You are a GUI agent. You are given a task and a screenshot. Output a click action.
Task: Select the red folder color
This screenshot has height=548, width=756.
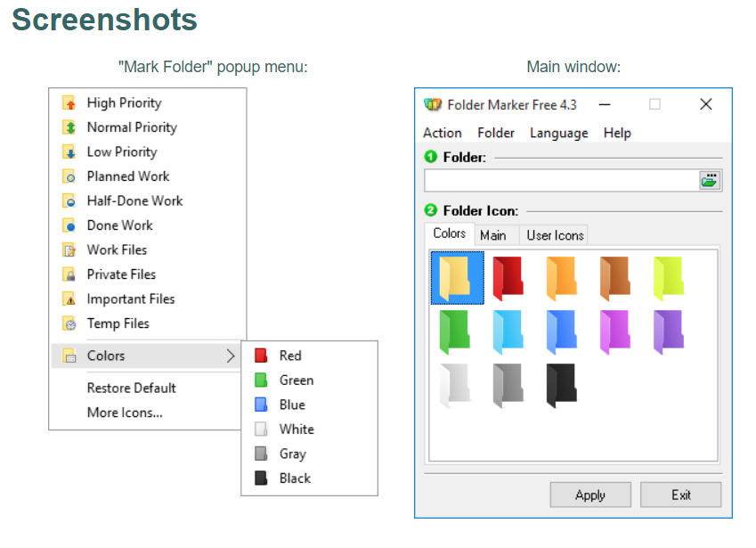(x=508, y=277)
